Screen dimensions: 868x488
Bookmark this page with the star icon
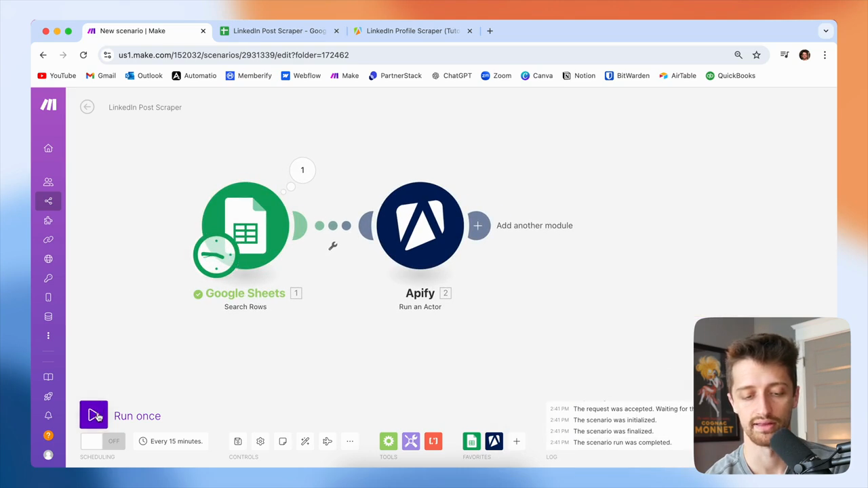coord(757,55)
